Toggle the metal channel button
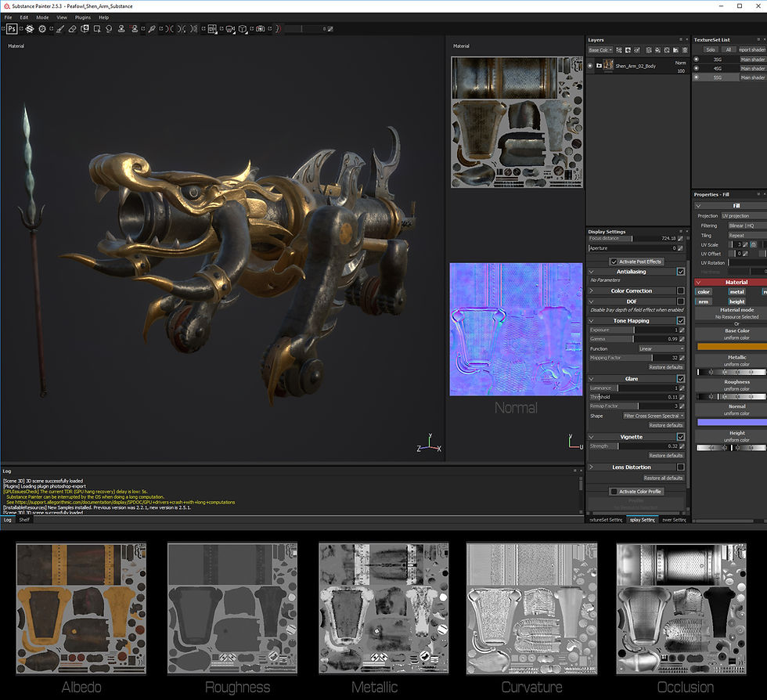767x700 pixels. (736, 292)
